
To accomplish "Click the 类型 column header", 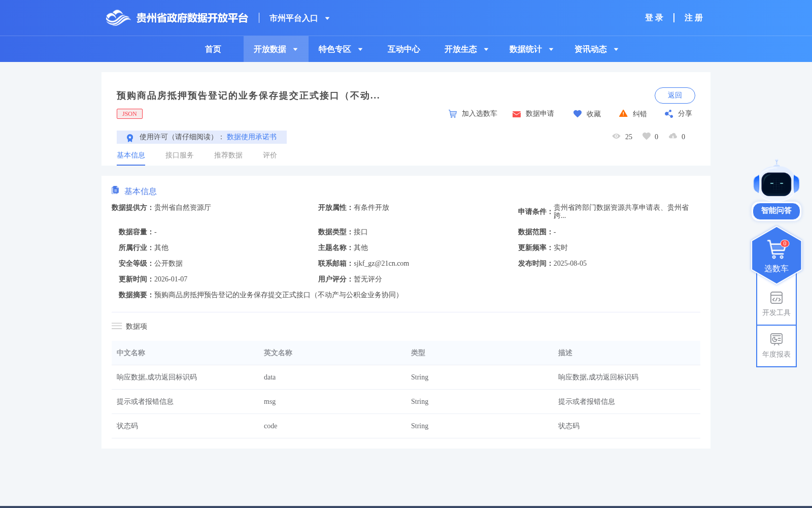I will pyautogui.click(x=418, y=353).
